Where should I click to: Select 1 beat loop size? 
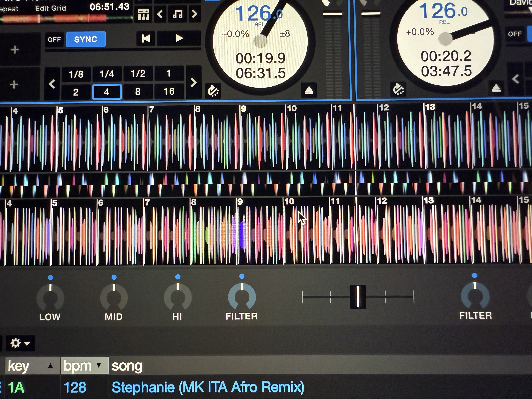[169, 73]
